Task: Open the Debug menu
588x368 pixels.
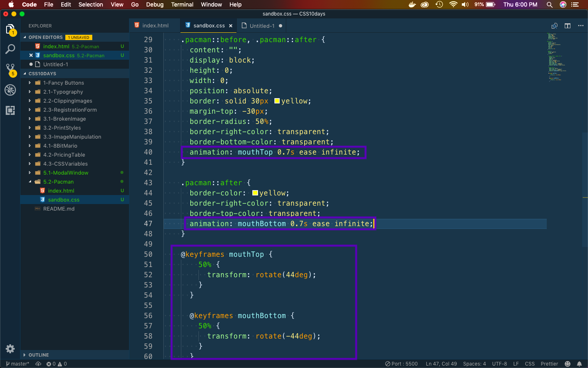Action: click(x=155, y=4)
